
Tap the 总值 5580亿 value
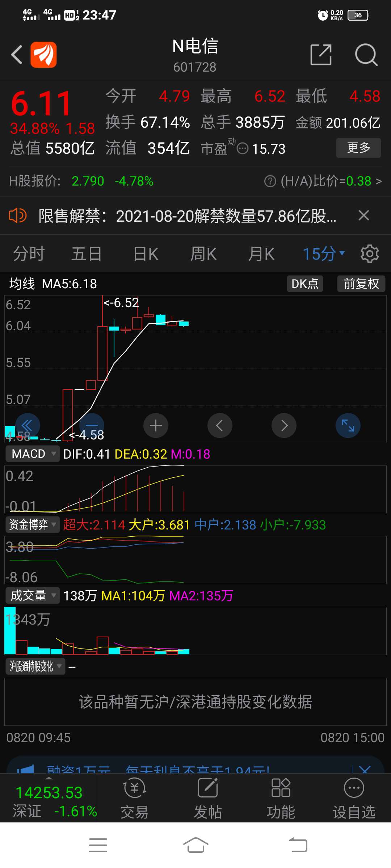point(52,148)
